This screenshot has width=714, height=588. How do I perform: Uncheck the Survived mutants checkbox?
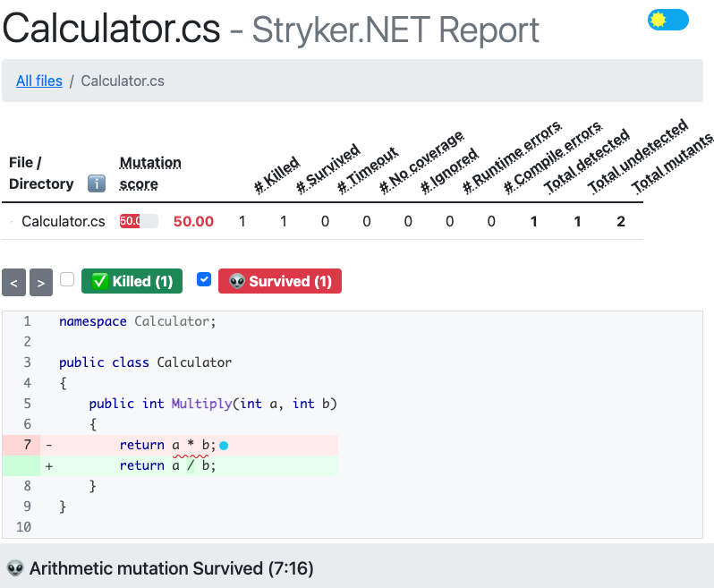tap(204, 279)
